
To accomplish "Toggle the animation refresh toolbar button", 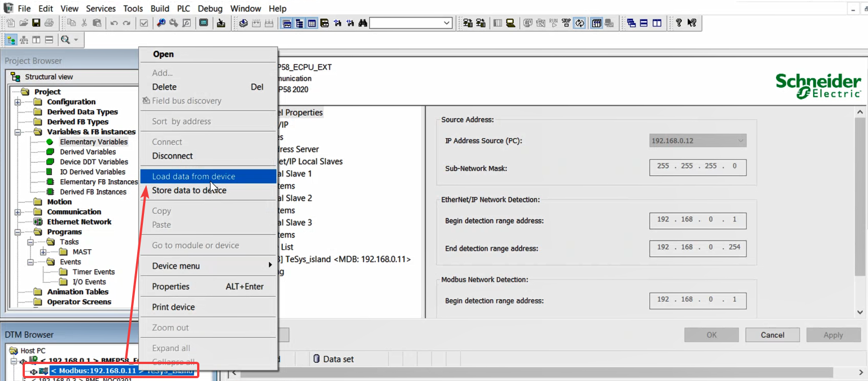I will [x=579, y=23].
